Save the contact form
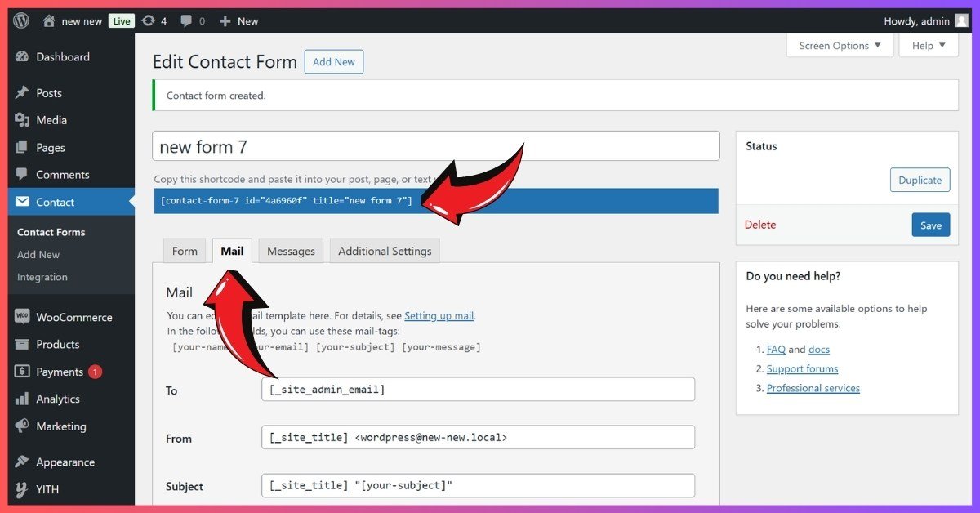Viewport: 980px width, 513px height. [930, 225]
